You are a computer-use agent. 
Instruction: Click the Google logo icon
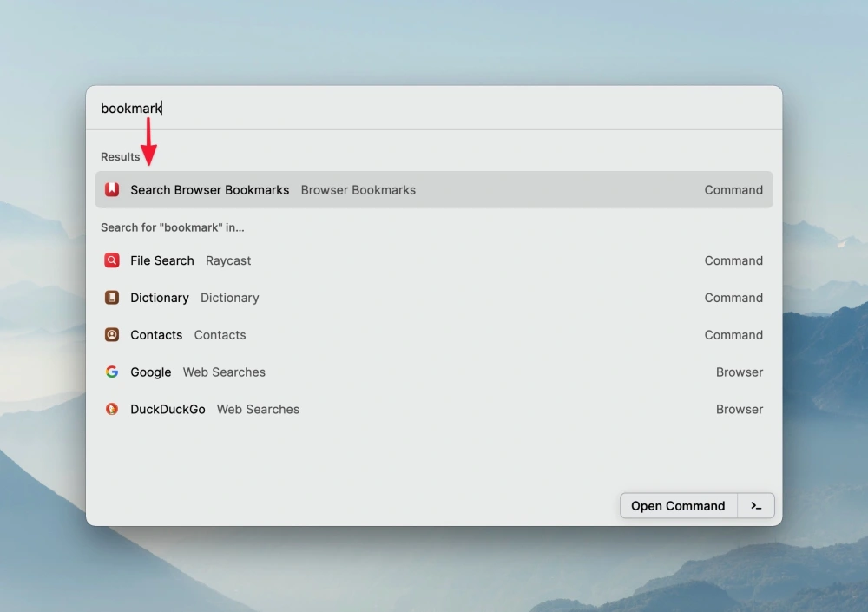(112, 372)
